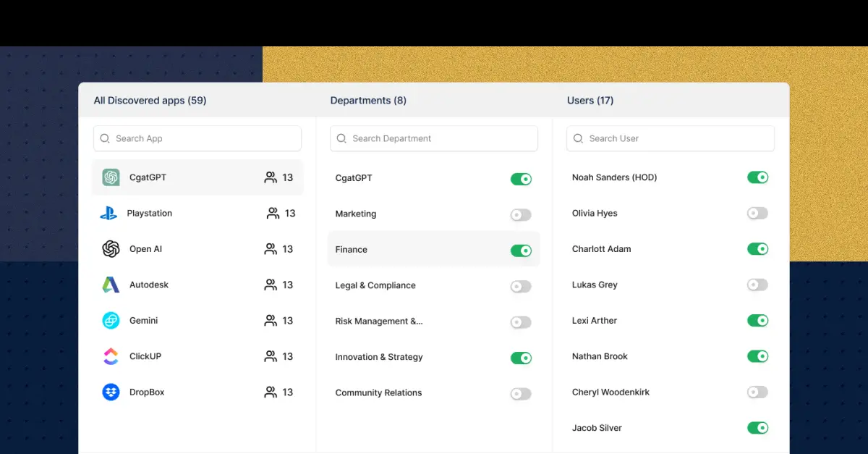Click the users icon beside Autodesk count

tap(271, 285)
